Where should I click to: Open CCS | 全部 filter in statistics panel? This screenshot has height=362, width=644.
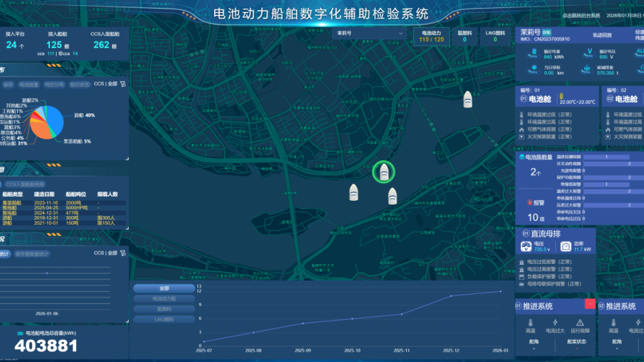pos(105,253)
